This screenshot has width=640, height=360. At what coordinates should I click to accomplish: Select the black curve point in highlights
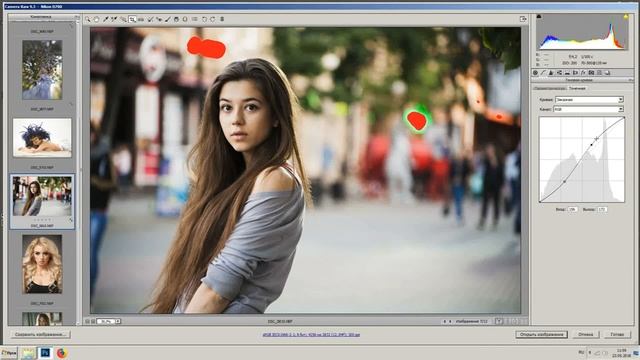coord(591,144)
